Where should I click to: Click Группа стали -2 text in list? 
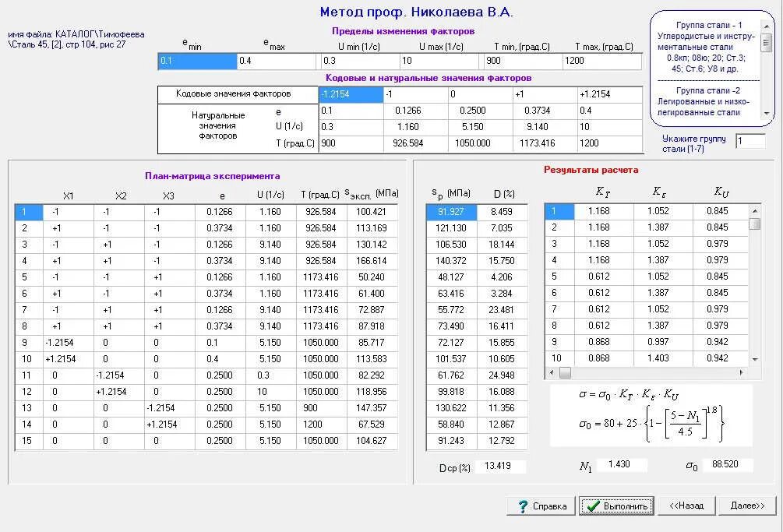click(x=708, y=90)
